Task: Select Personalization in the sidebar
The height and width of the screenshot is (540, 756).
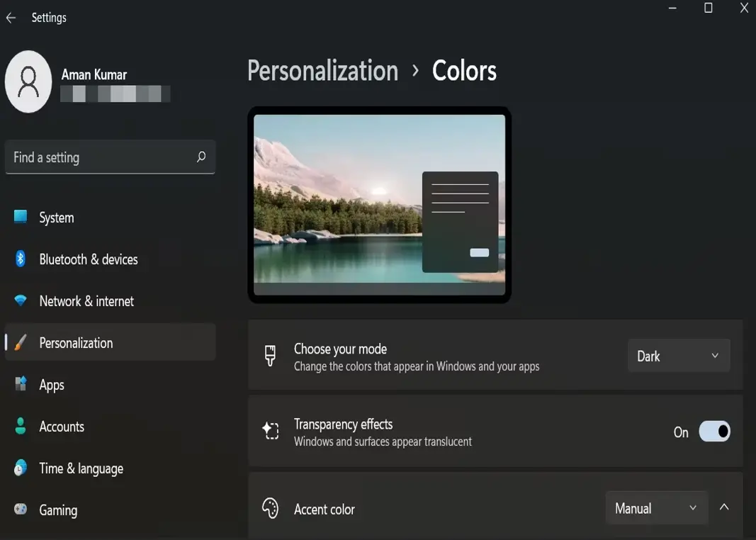Action: click(x=110, y=342)
